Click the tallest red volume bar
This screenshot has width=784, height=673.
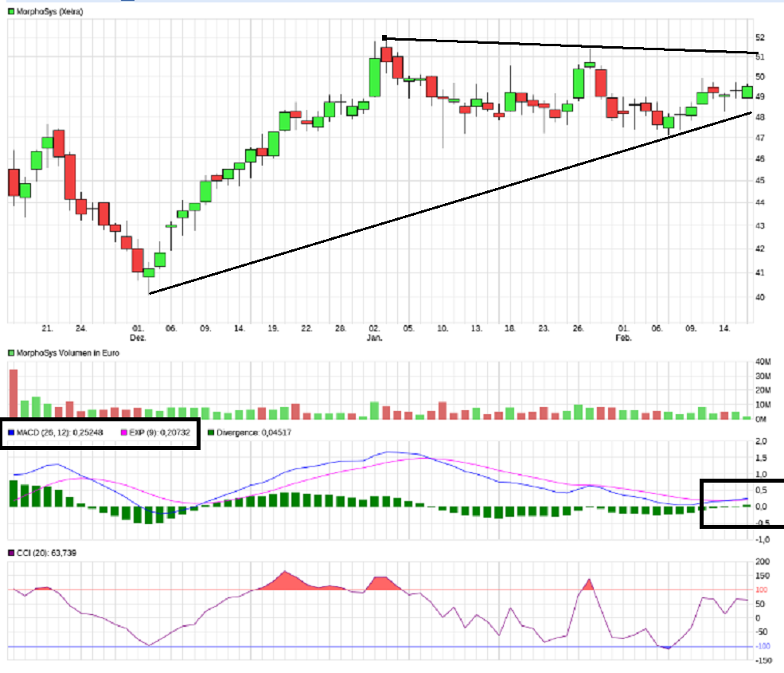coord(13,393)
